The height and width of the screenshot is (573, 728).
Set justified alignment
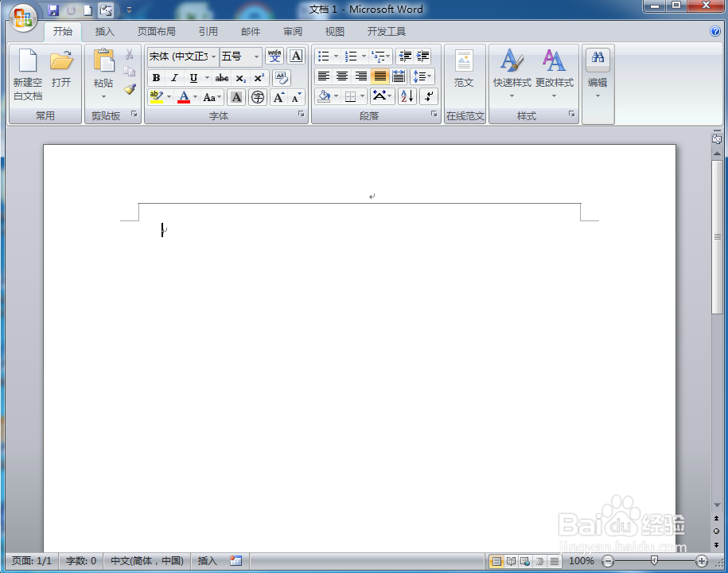click(x=380, y=76)
